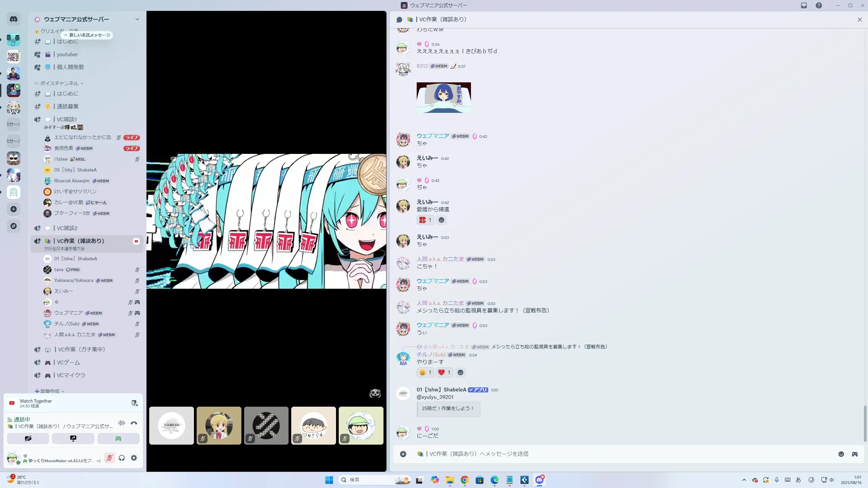Open the discover servers compass icon
Viewport: 868px width, 488px height.
[14, 226]
